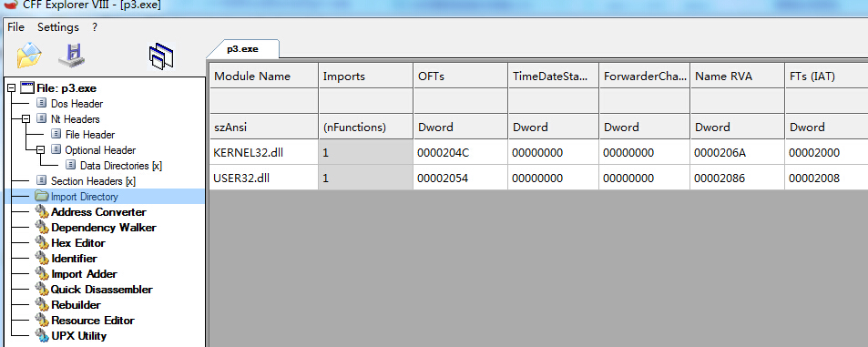The width and height of the screenshot is (868, 347).
Task: Click the Nt Headers node icon
Action: pyautogui.click(x=41, y=119)
